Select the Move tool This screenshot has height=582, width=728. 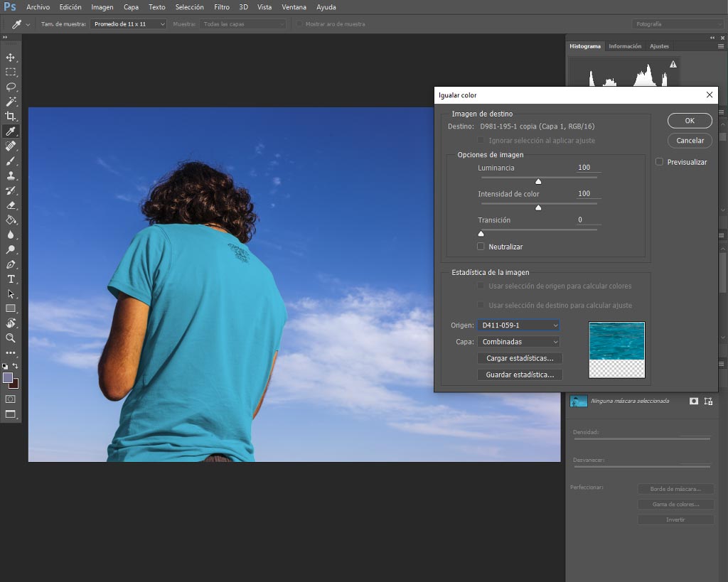tap(10, 57)
